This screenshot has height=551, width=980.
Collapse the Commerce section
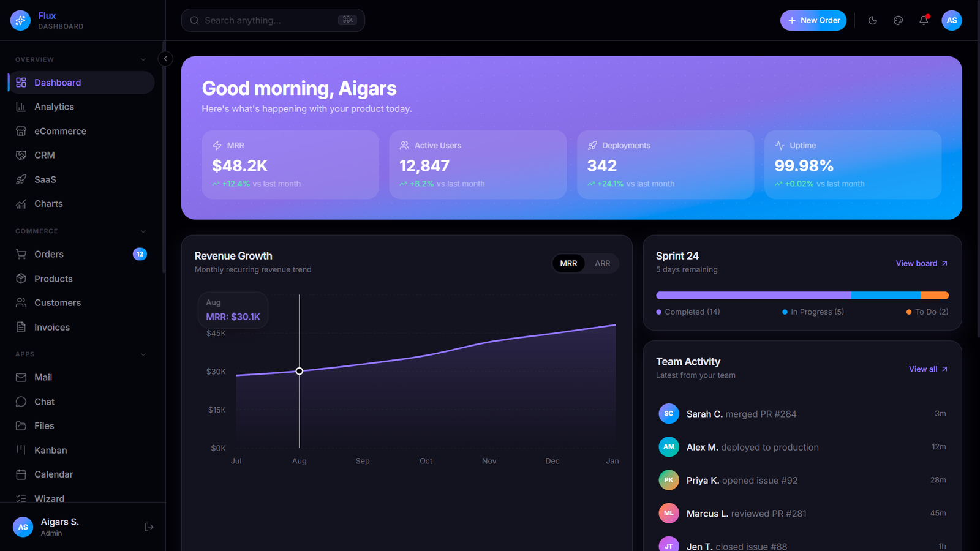143,231
